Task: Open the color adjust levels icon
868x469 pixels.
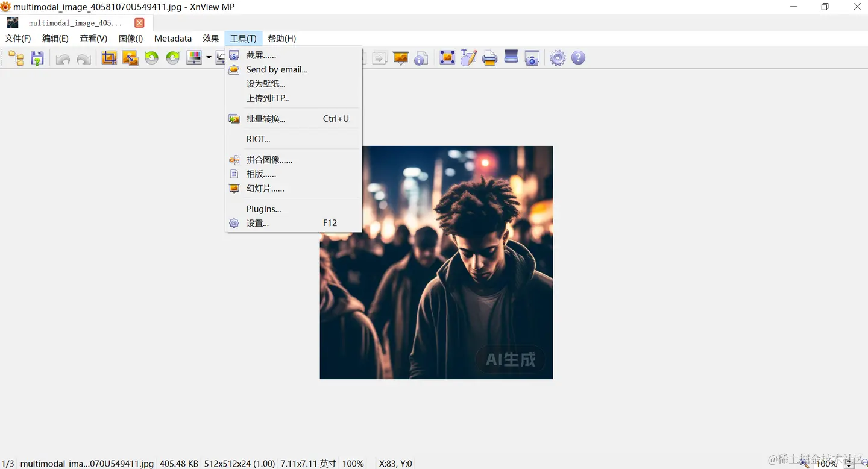Action: [x=194, y=58]
